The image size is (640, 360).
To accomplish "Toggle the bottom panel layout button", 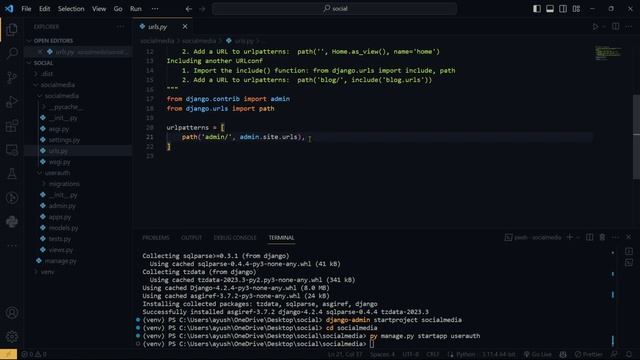I will point(550,9).
